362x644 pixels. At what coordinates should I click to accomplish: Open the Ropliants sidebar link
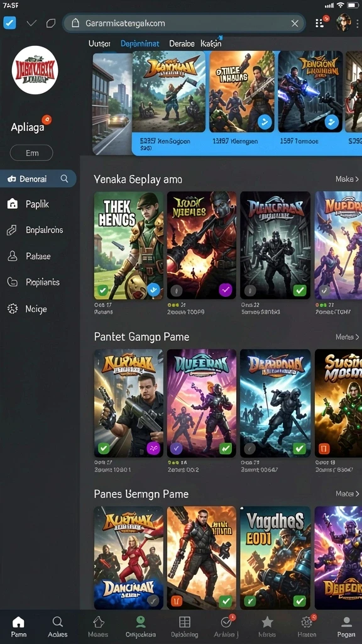[x=43, y=282]
